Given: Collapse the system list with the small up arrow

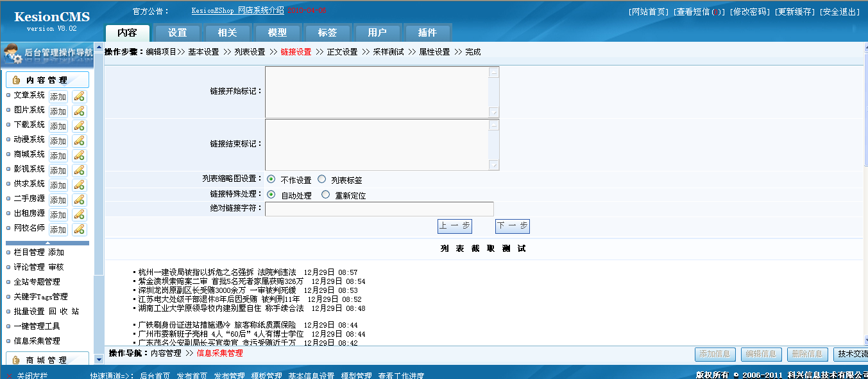Looking at the screenshot, I should [x=47, y=243].
